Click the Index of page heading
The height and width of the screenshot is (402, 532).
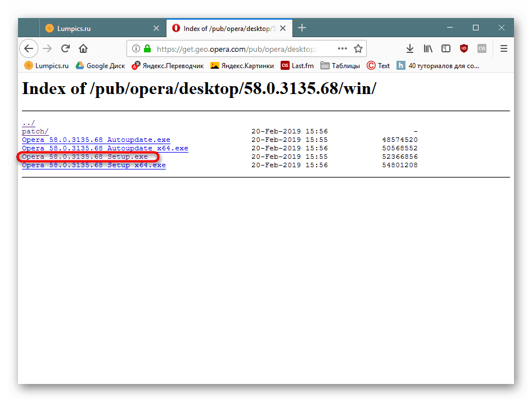199,89
